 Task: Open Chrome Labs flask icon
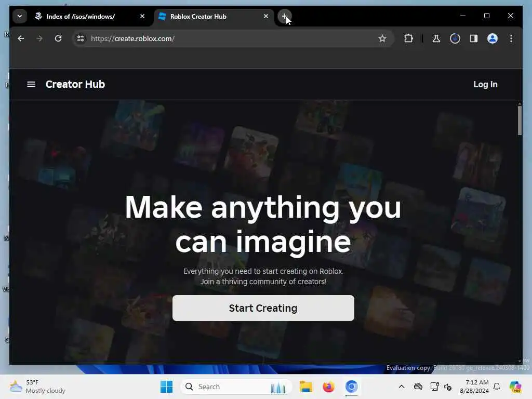click(x=436, y=38)
